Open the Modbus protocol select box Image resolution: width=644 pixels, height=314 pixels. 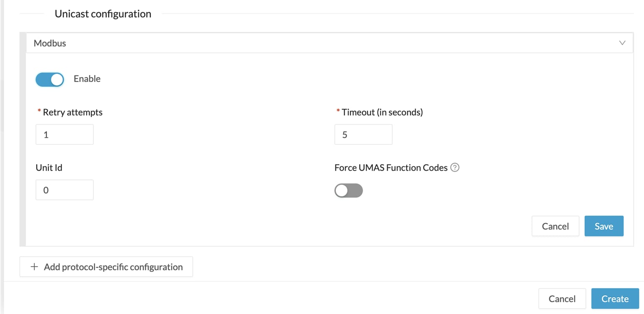[x=329, y=43]
